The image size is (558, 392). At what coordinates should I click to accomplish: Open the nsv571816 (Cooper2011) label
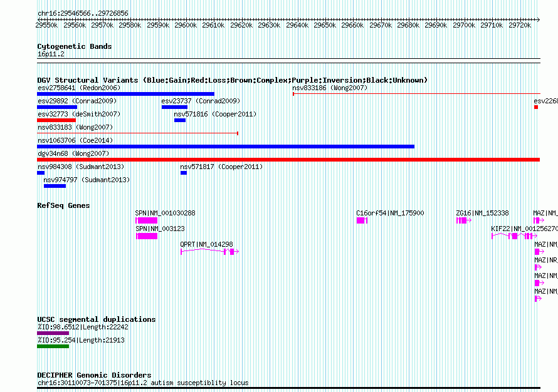(215, 114)
